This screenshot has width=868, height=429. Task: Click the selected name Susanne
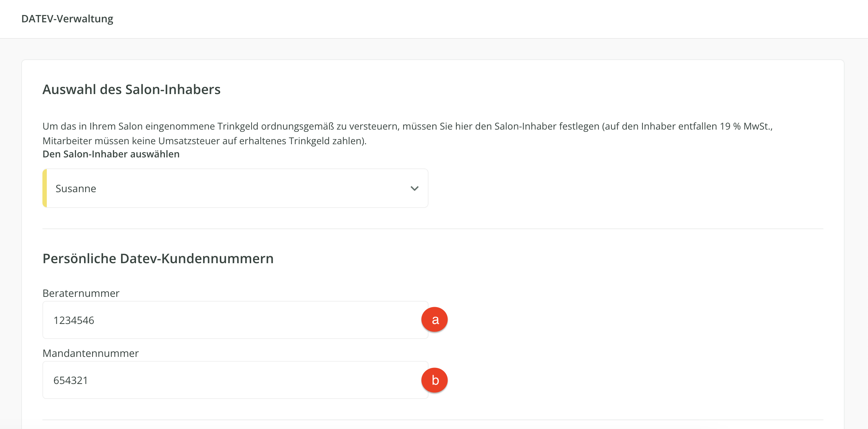[x=76, y=189]
